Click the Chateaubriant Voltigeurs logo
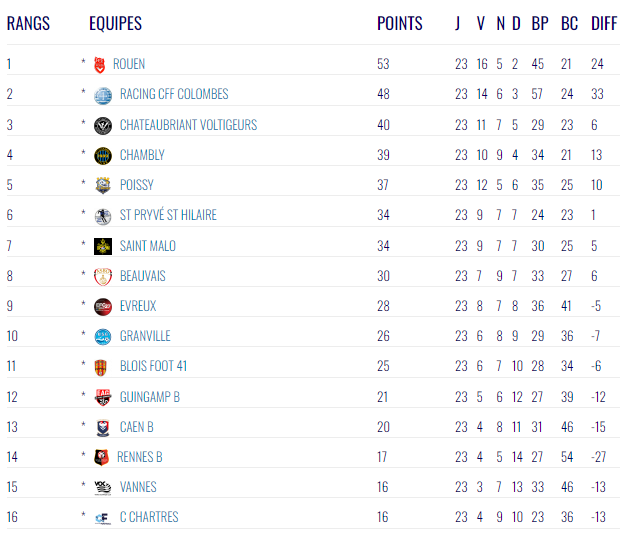620x537 pixels. tap(103, 125)
